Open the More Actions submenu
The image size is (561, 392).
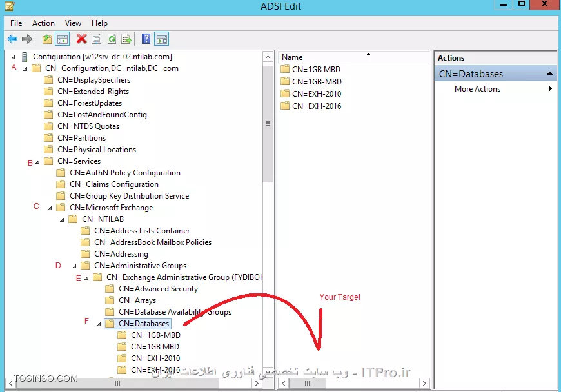pyautogui.click(x=496, y=89)
